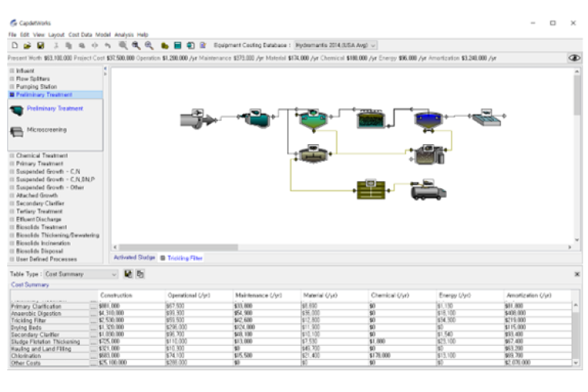Open the Cost Data menu
This screenshot has width=588, height=392.
[x=81, y=34]
